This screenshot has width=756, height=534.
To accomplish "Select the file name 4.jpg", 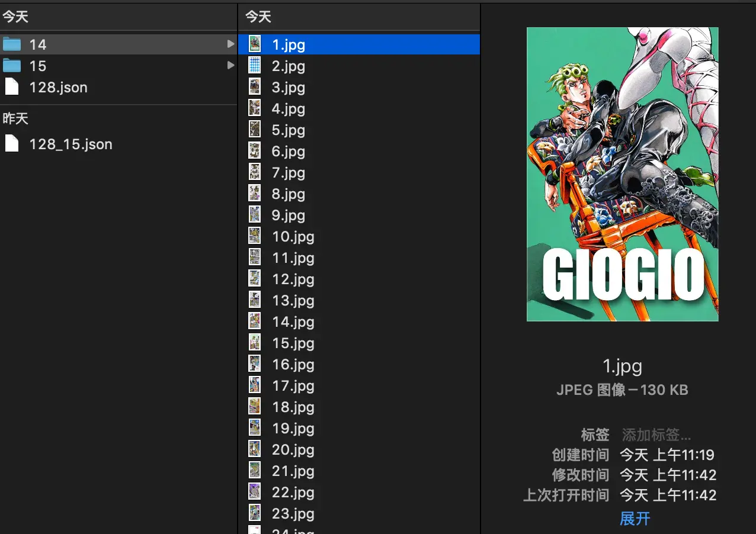I will coord(289,108).
